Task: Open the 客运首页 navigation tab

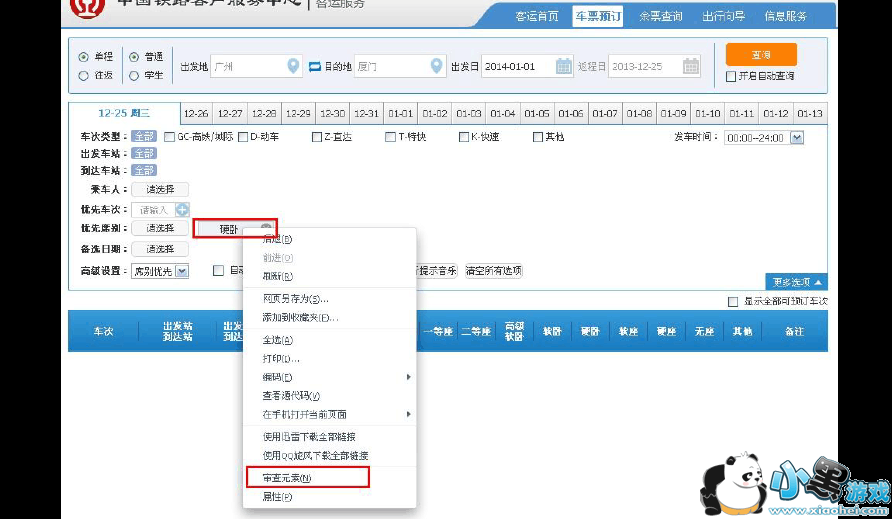Action: (536, 16)
